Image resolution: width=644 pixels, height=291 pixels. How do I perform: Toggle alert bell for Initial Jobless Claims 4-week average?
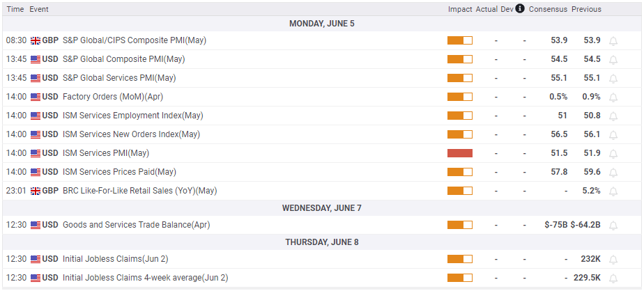(x=613, y=278)
